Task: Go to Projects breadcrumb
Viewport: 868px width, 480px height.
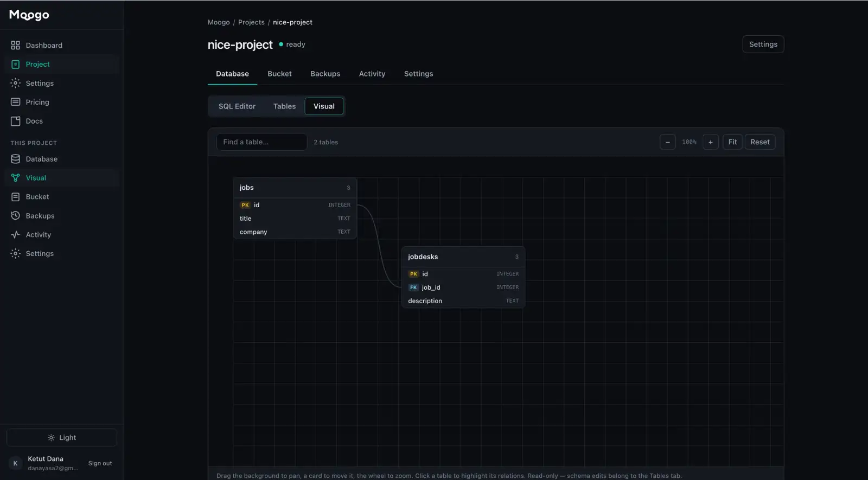Action: point(251,22)
